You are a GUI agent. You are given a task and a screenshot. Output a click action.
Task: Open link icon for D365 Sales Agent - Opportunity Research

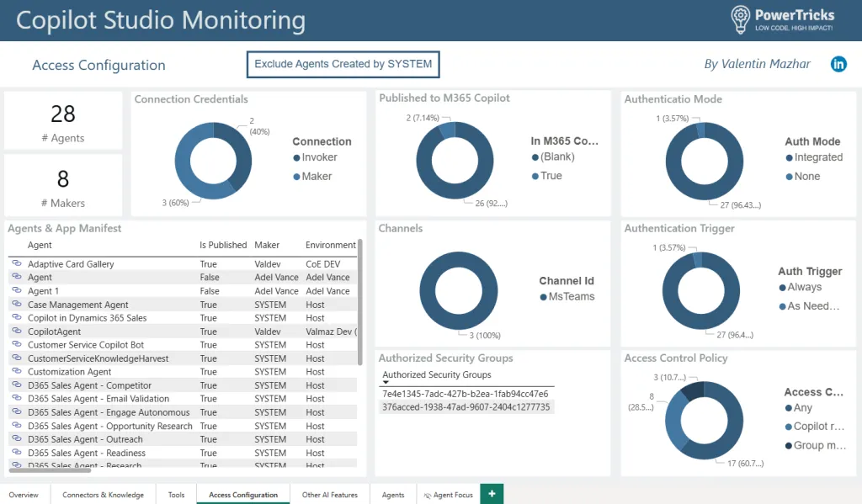(17, 426)
